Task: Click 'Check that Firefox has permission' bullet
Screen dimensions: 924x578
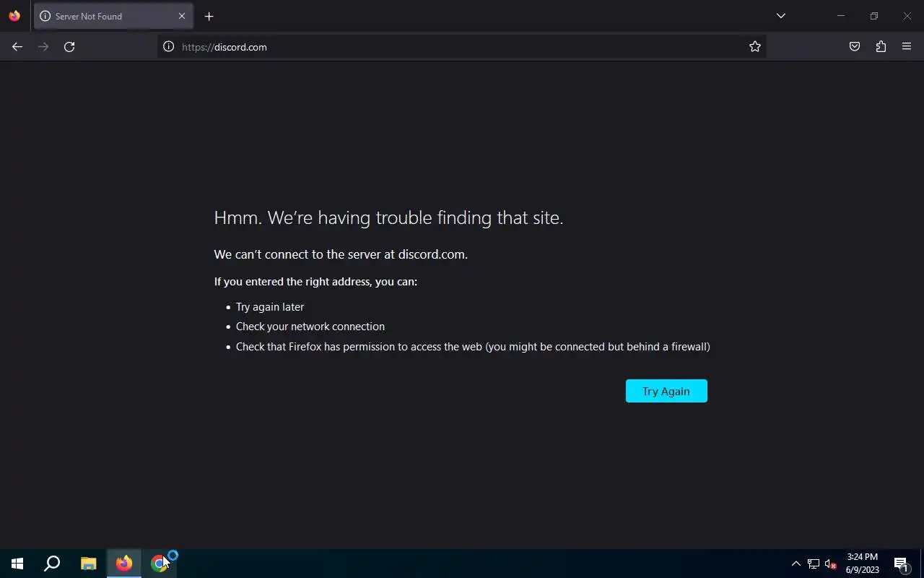Action: pyautogui.click(x=473, y=347)
